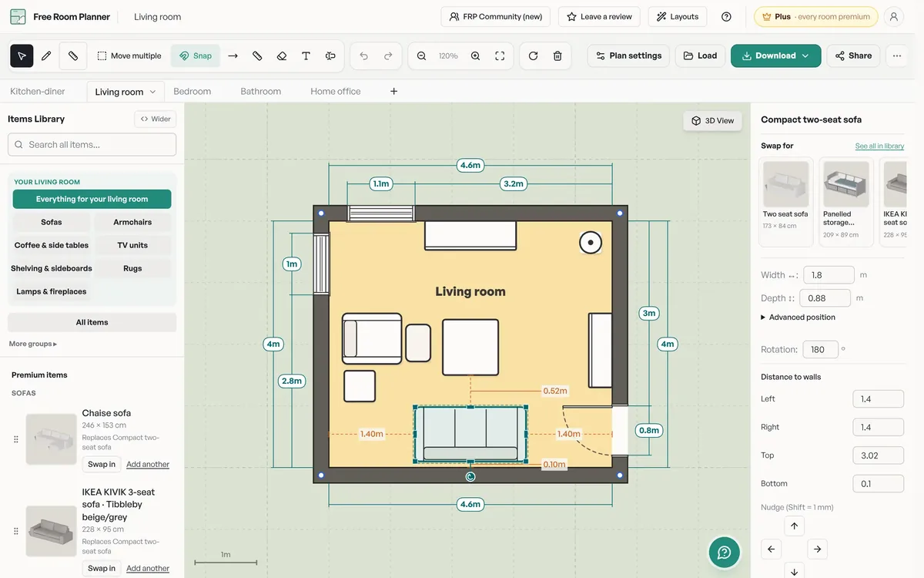Add another Chaise sofa
Viewport: 924px width, 578px height.
click(148, 464)
